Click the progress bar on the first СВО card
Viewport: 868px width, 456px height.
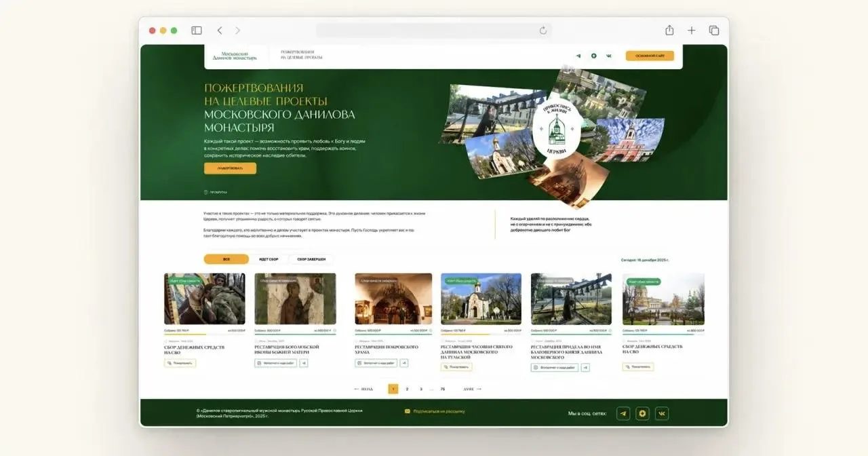(205, 335)
